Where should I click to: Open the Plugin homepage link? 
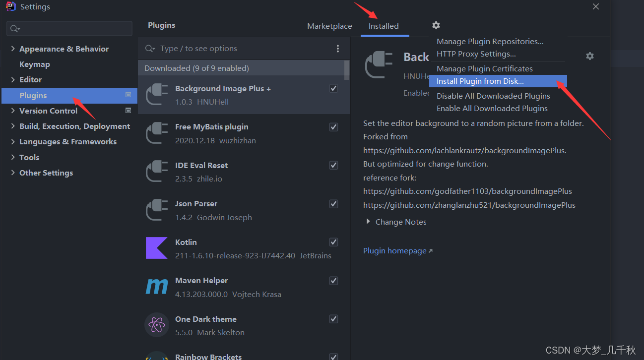pos(398,251)
